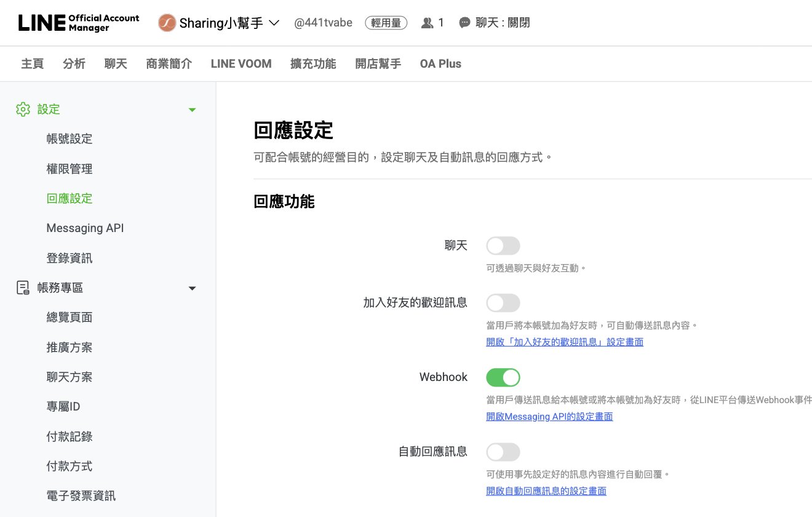Open 推廣方案 in the sidebar
The width and height of the screenshot is (812, 517).
pyautogui.click(x=70, y=347)
